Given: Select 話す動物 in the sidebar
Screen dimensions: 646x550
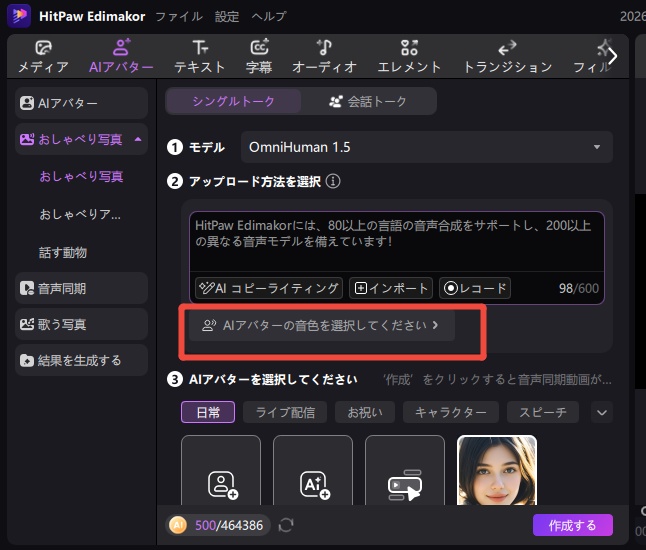Looking at the screenshot, I should pyautogui.click(x=63, y=252).
